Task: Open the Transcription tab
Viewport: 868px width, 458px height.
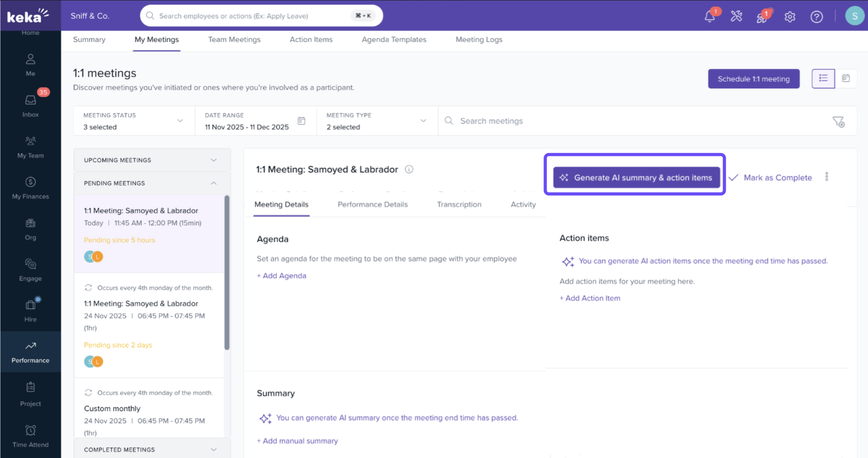Action: (459, 204)
